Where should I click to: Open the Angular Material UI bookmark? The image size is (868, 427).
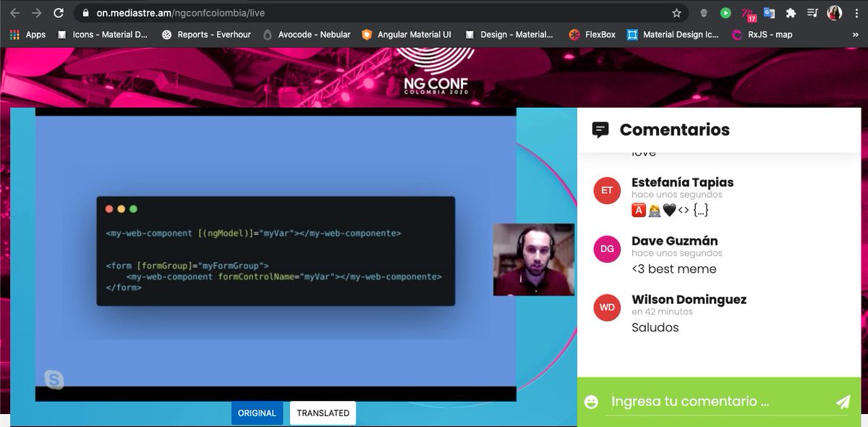point(406,34)
